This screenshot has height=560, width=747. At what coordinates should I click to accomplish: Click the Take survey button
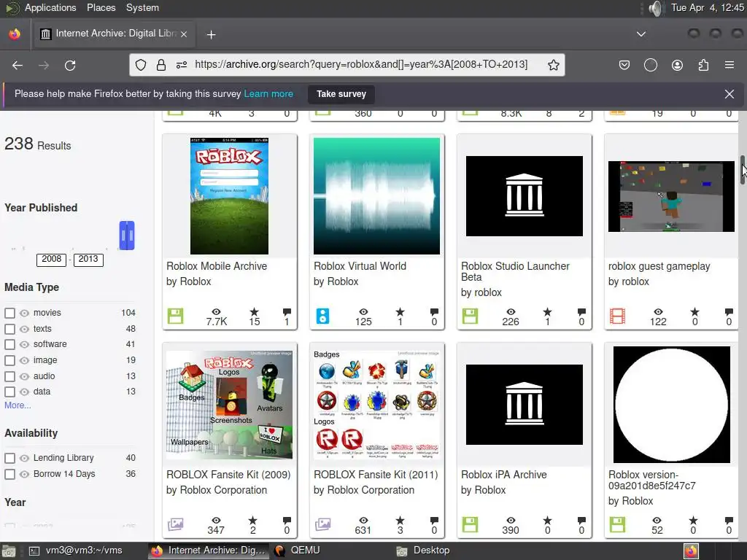(341, 94)
